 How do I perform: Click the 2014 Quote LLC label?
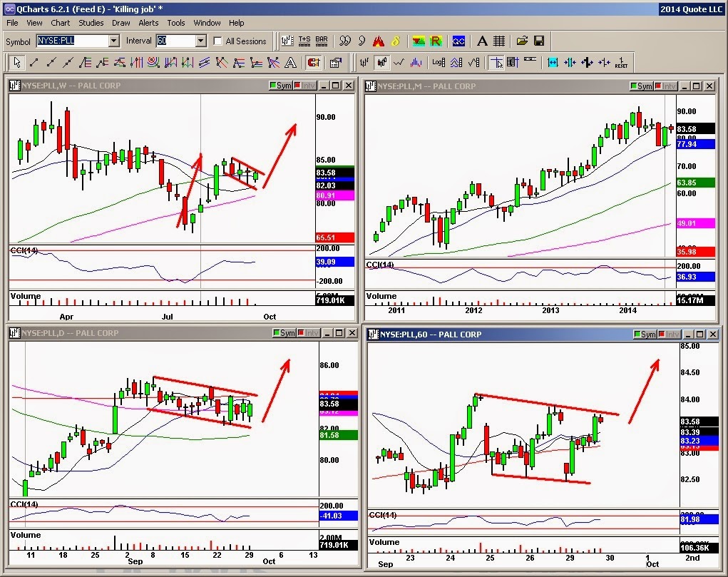point(692,9)
